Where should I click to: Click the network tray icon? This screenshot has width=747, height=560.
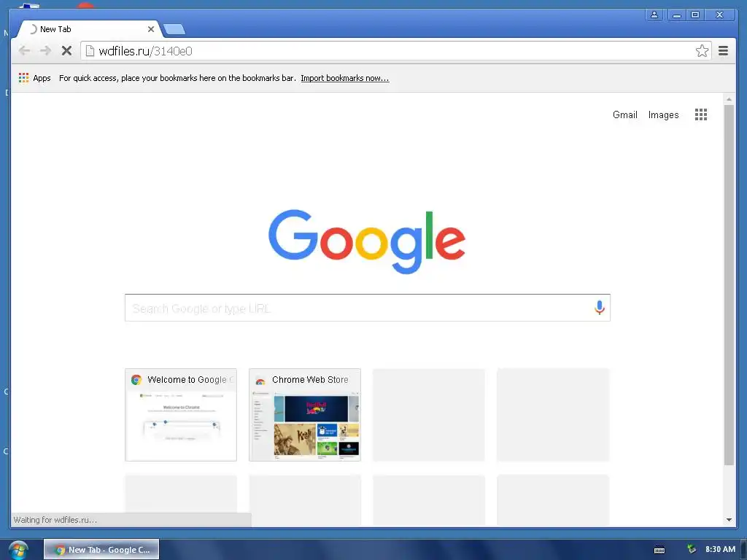pyautogui.click(x=692, y=550)
